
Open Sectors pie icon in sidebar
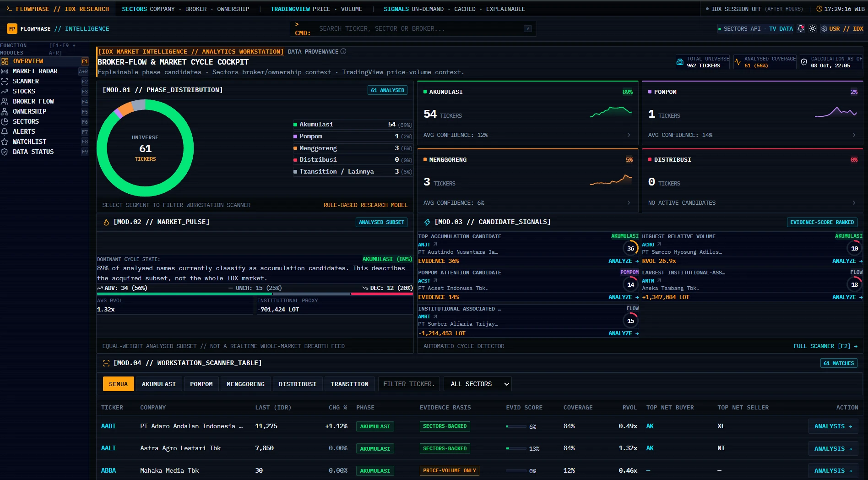click(5, 121)
